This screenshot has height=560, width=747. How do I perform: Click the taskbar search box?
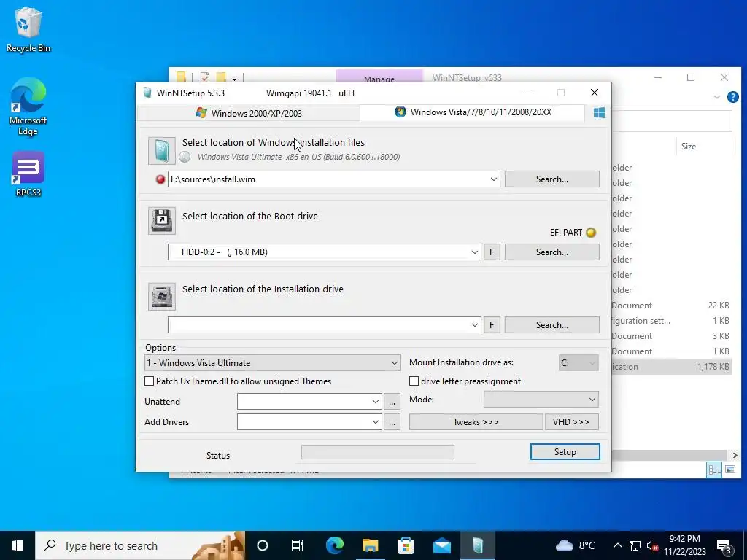tap(140, 545)
